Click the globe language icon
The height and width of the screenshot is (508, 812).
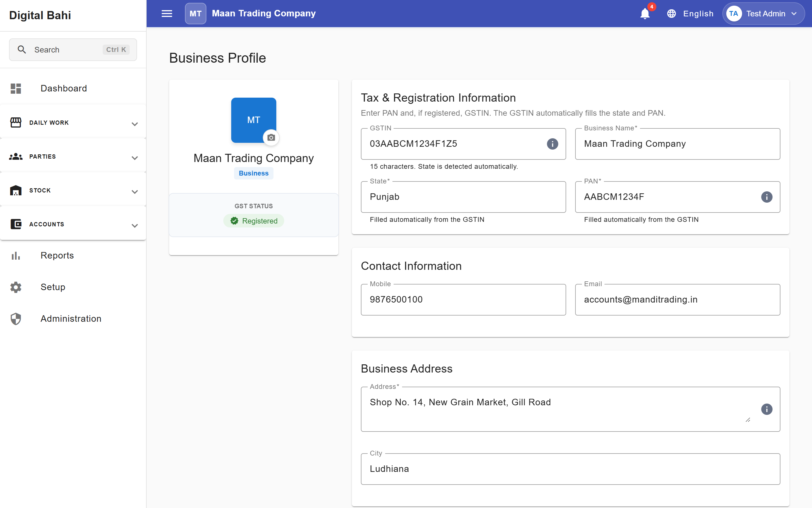pos(671,14)
